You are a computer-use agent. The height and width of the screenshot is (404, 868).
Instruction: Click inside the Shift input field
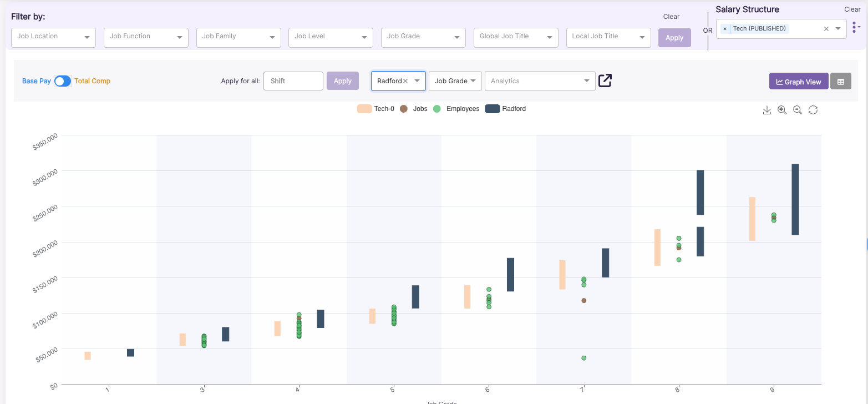coord(293,80)
